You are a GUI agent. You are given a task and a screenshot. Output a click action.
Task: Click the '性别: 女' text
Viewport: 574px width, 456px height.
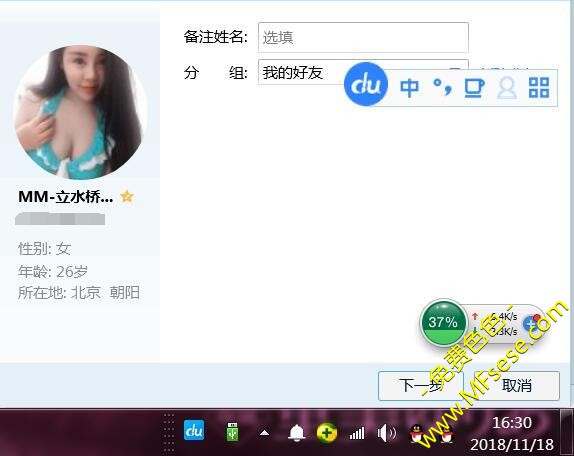[x=44, y=249]
